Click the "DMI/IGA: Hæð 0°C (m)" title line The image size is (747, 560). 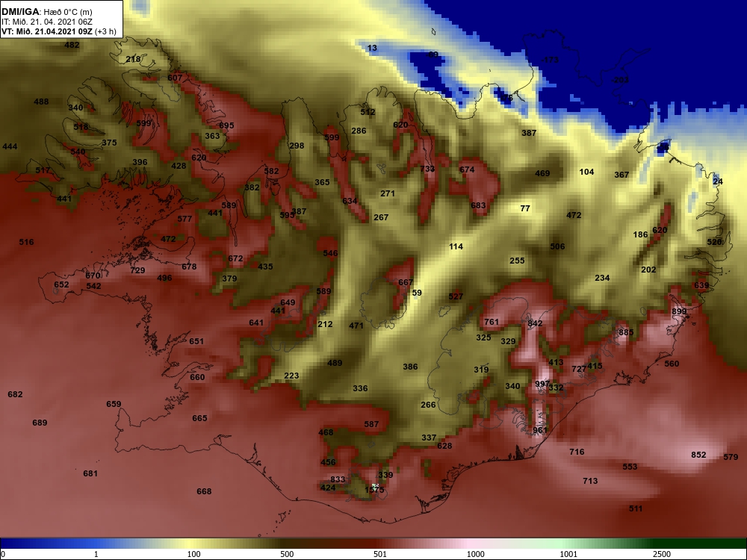click(x=47, y=12)
